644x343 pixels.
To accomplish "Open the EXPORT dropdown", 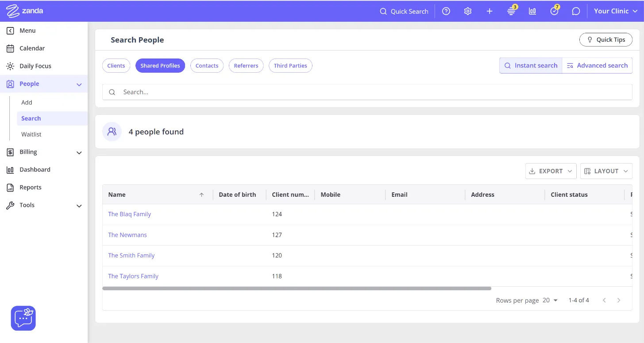I will click(x=551, y=171).
